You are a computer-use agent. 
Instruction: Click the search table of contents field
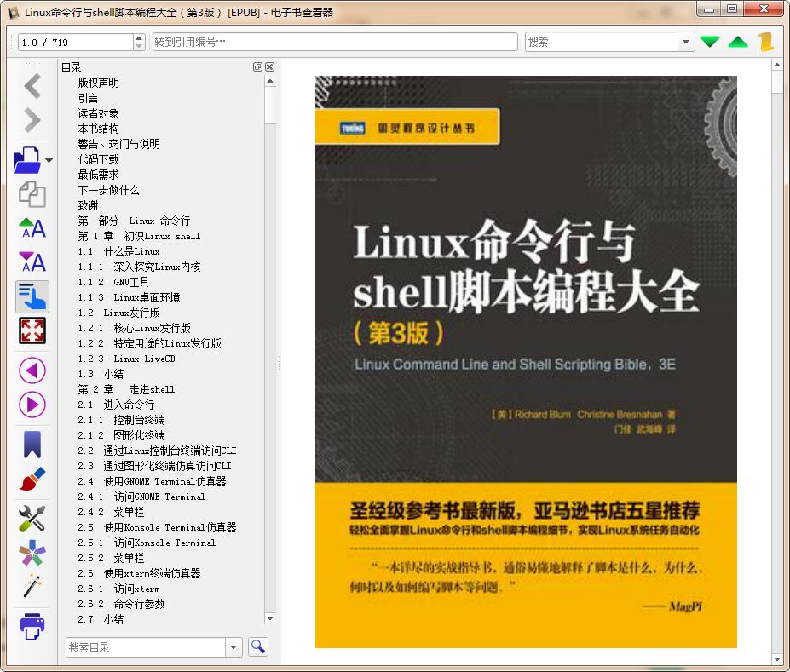pos(146,646)
